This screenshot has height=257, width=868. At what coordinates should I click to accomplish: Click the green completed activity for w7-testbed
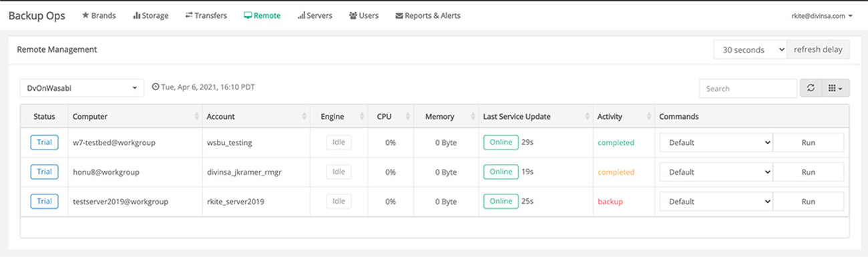tap(616, 143)
